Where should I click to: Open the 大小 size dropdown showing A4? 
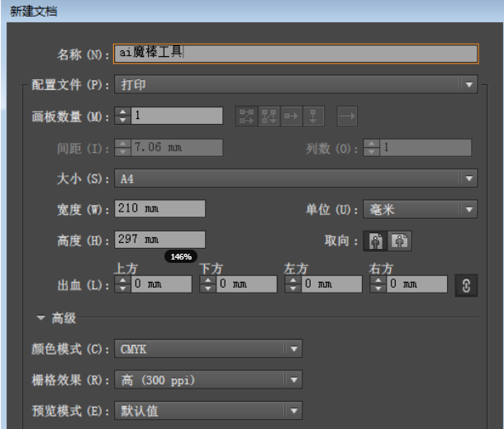[296, 179]
